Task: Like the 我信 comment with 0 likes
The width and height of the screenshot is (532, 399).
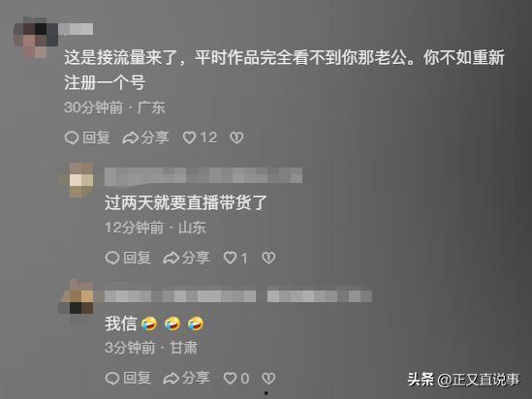Action: (236, 378)
